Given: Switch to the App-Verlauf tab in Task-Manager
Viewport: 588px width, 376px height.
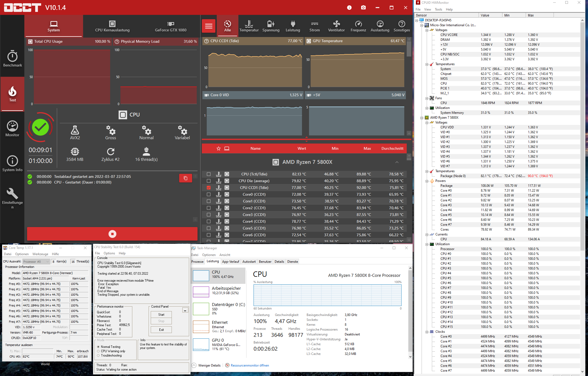Looking at the screenshot, I should [230, 262].
